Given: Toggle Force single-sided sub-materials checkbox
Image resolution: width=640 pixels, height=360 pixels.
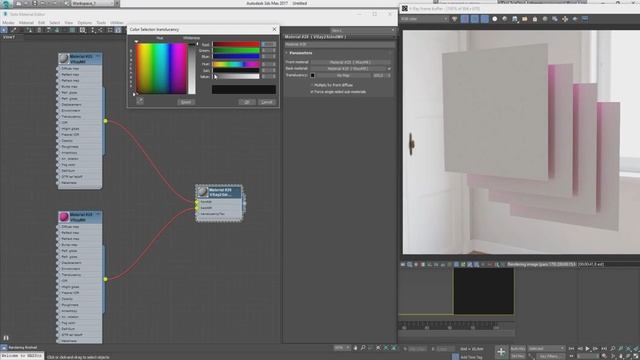Looking at the screenshot, I should [x=312, y=92].
